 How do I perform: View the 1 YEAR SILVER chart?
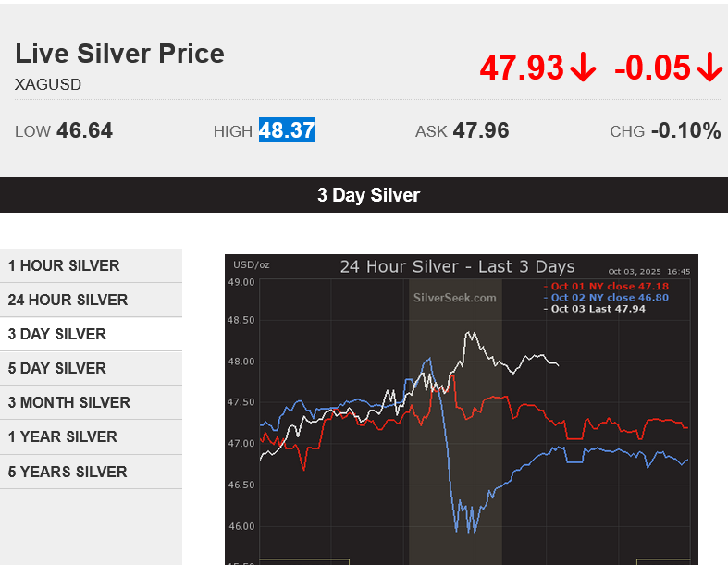pos(63,436)
